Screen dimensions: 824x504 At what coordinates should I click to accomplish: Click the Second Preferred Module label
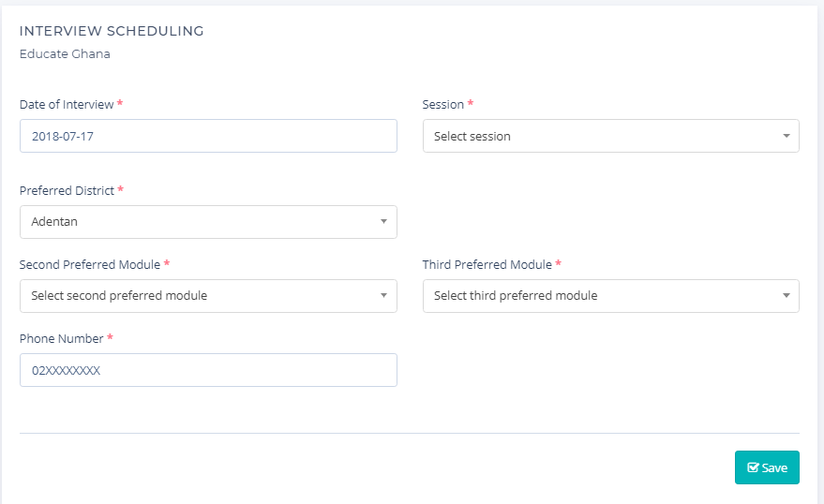click(x=90, y=265)
